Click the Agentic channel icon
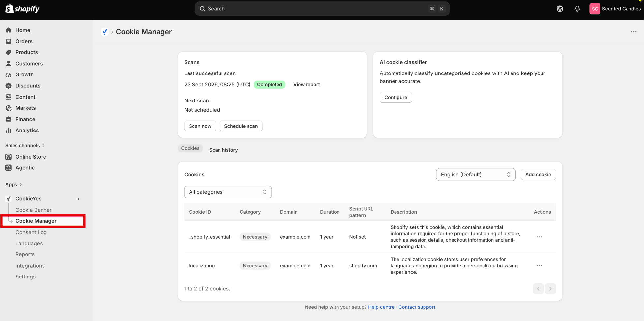Image resolution: width=644 pixels, height=321 pixels. [x=9, y=168]
